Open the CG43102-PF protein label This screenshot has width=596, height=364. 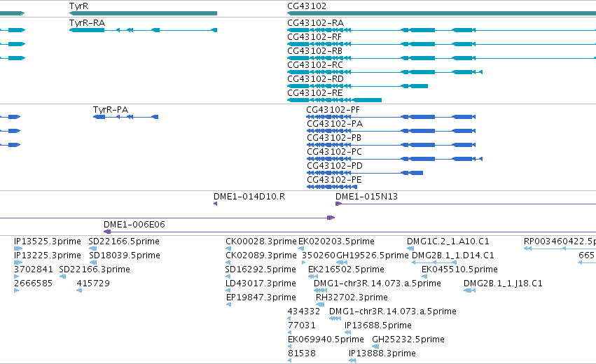[333, 110]
